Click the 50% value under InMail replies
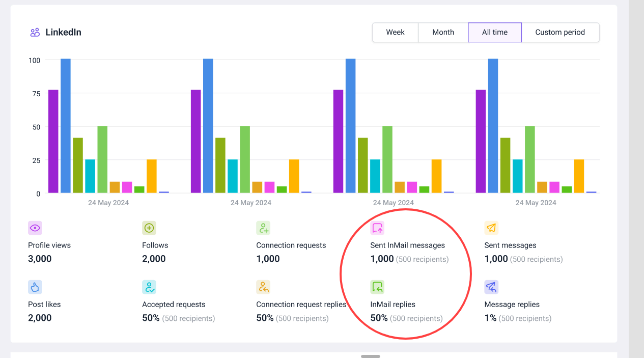644x358 pixels. [379, 318]
